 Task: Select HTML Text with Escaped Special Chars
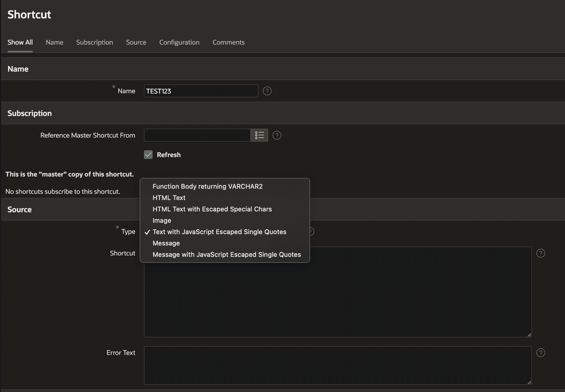coord(212,209)
